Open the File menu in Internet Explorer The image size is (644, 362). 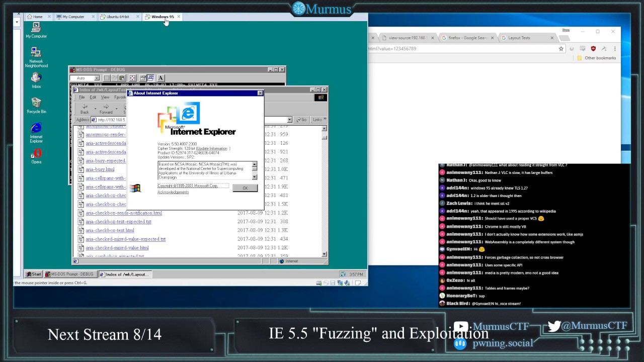click(x=82, y=98)
